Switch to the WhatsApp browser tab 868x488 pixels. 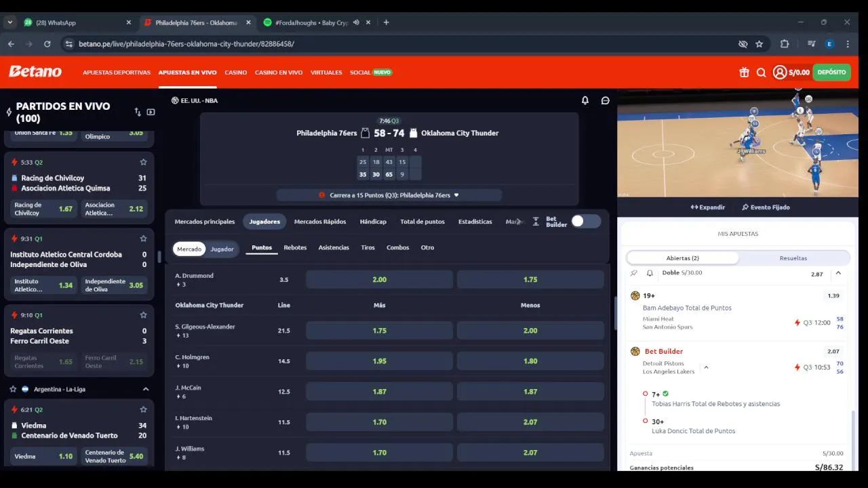tap(78, 22)
